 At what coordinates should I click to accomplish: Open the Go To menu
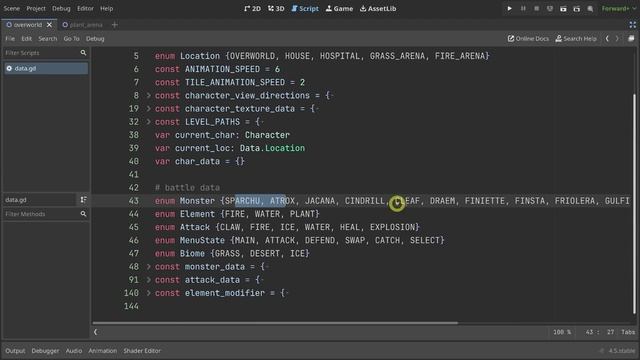71,38
